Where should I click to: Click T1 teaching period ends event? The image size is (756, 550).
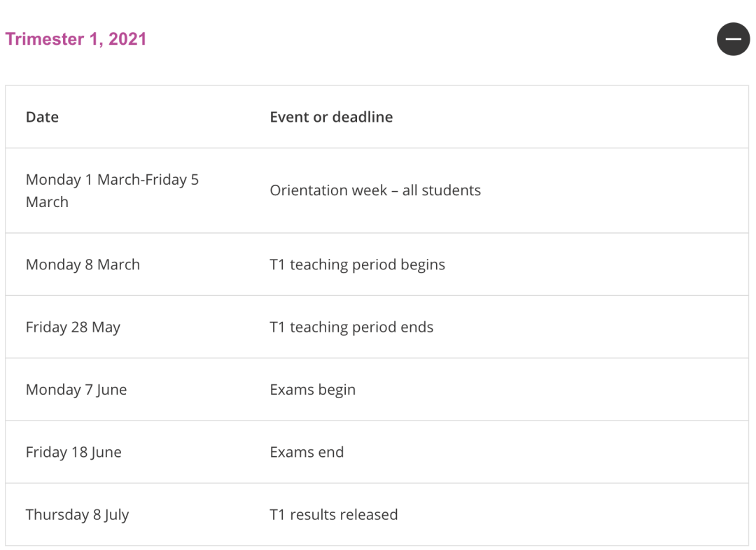click(x=351, y=327)
